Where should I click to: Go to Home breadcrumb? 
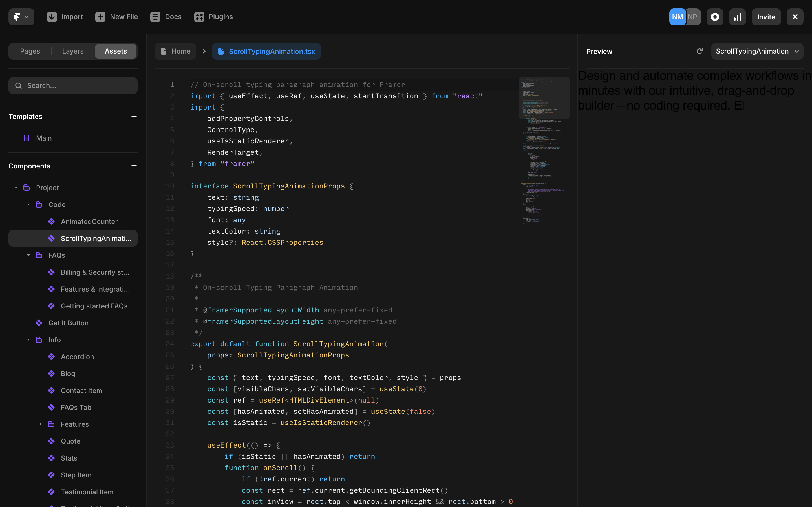click(x=175, y=51)
